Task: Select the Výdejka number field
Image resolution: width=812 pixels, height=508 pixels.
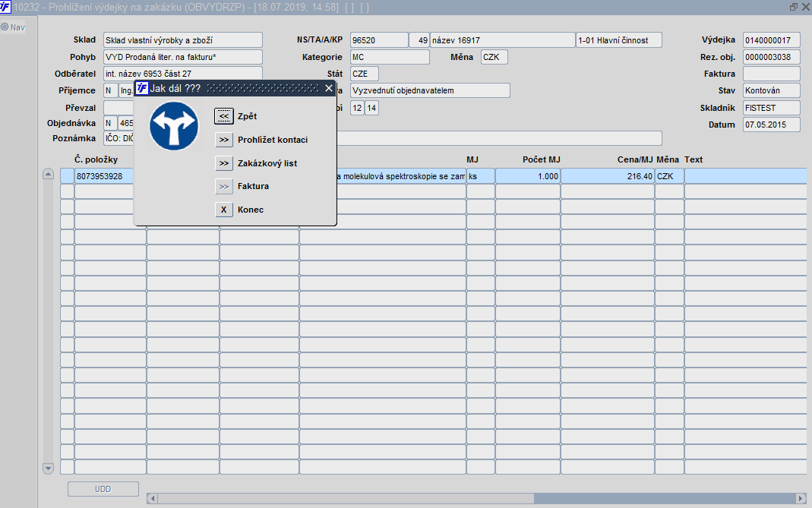Action: (771, 40)
